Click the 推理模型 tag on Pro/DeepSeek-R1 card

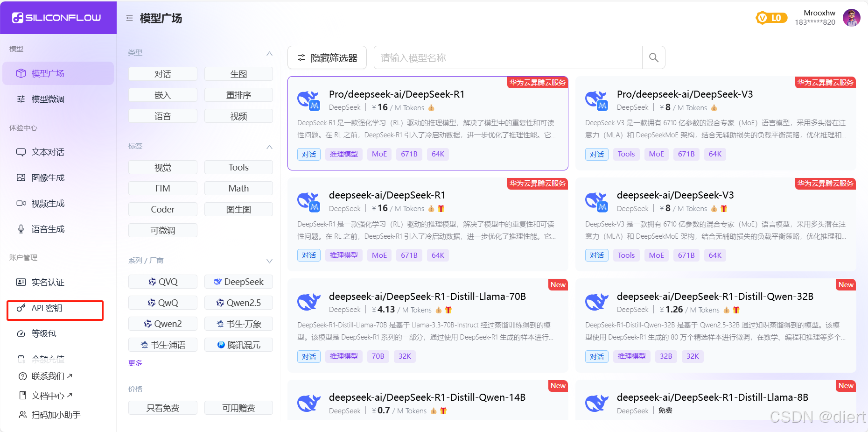click(x=344, y=154)
